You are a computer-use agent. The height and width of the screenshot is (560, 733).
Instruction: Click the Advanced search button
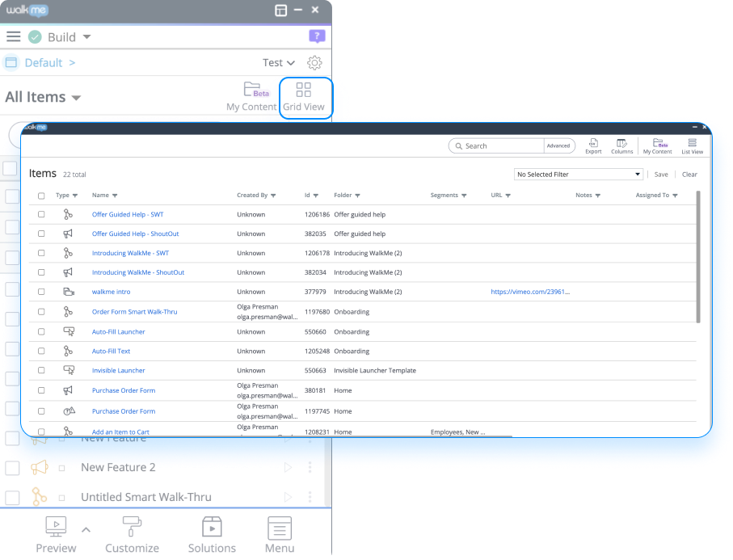tap(558, 145)
